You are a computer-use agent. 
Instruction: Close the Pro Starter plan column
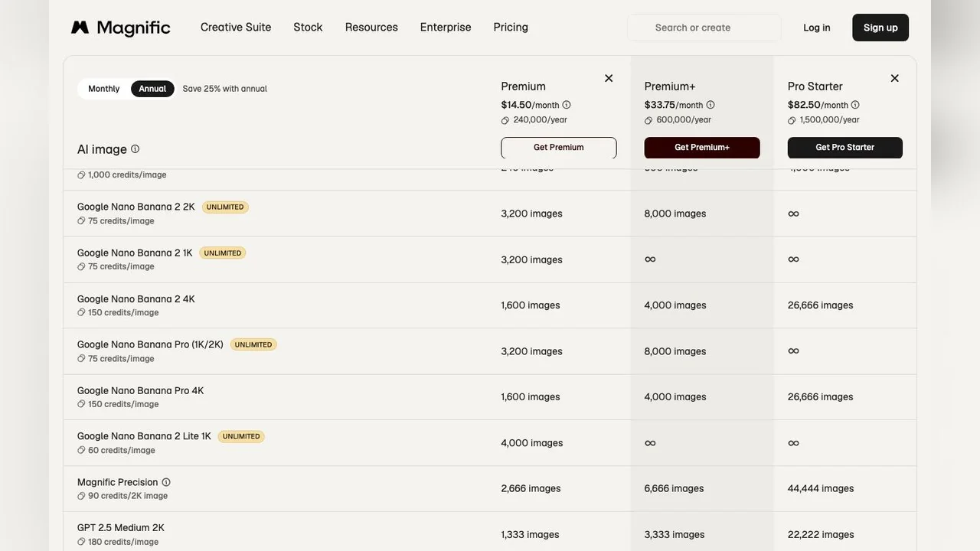894,78
